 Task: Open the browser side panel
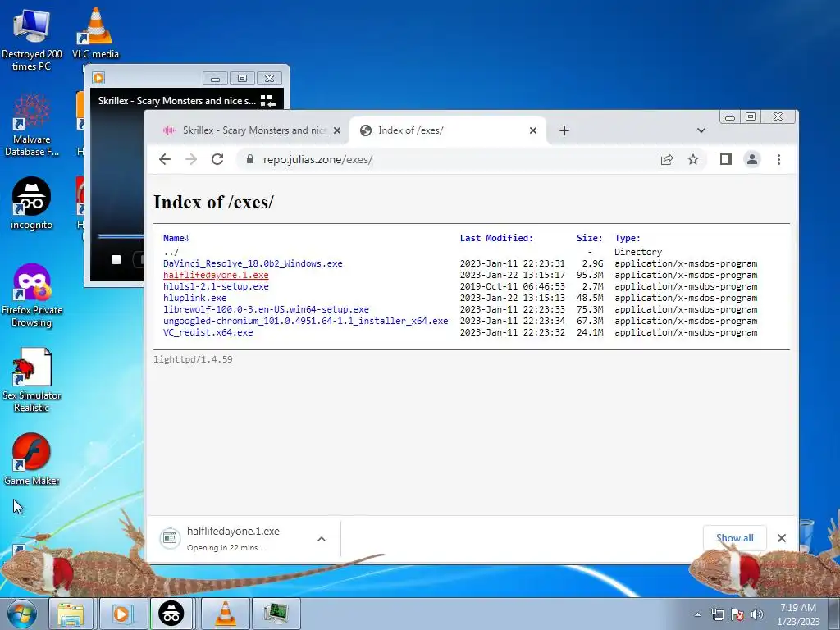click(x=726, y=159)
